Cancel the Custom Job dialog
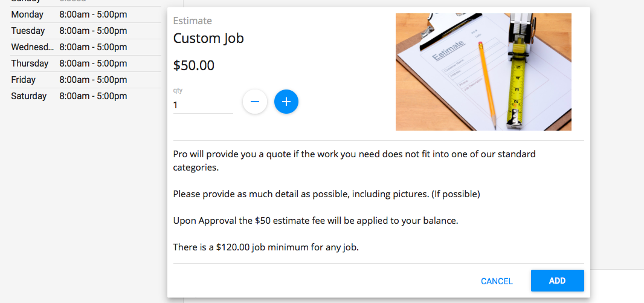Viewport: 644px width, 303px height. click(x=497, y=281)
